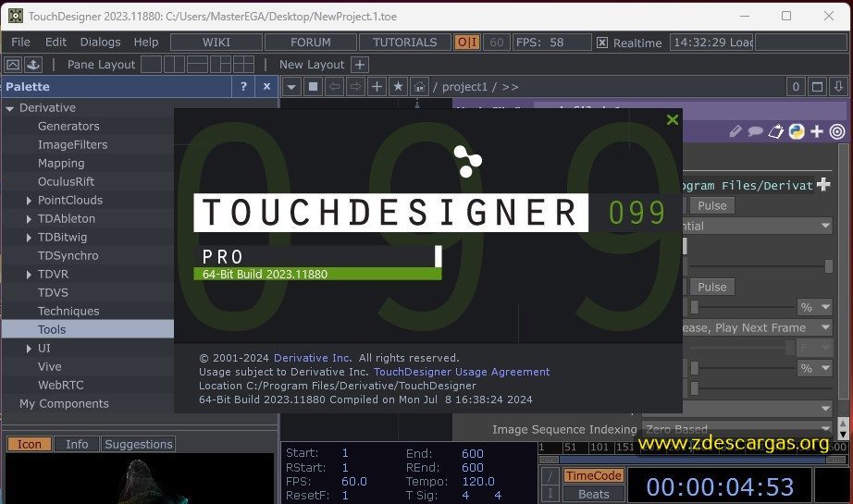Click the anchor icon in layout bar

pyautogui.click(x=33, y=65)
